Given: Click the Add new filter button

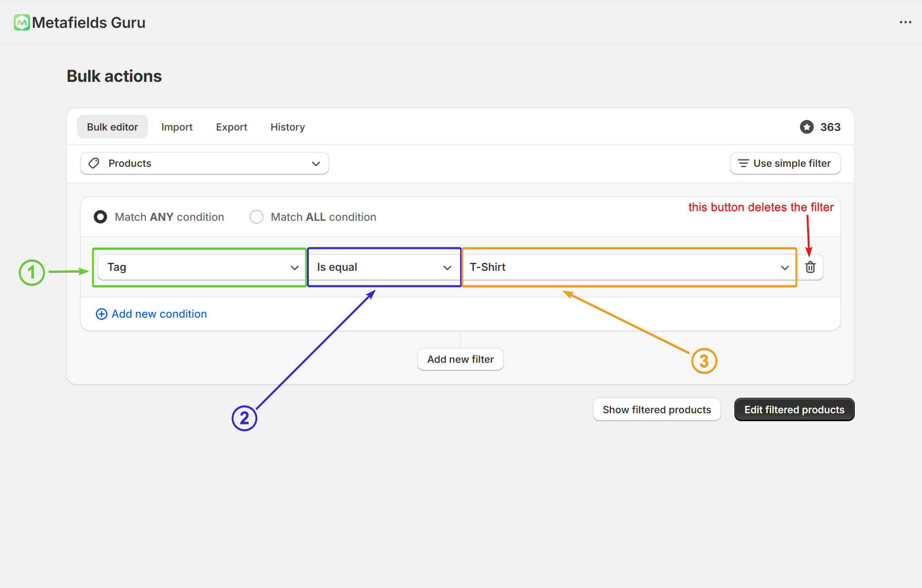Looking at the screenshot, I should pos(460,359).
